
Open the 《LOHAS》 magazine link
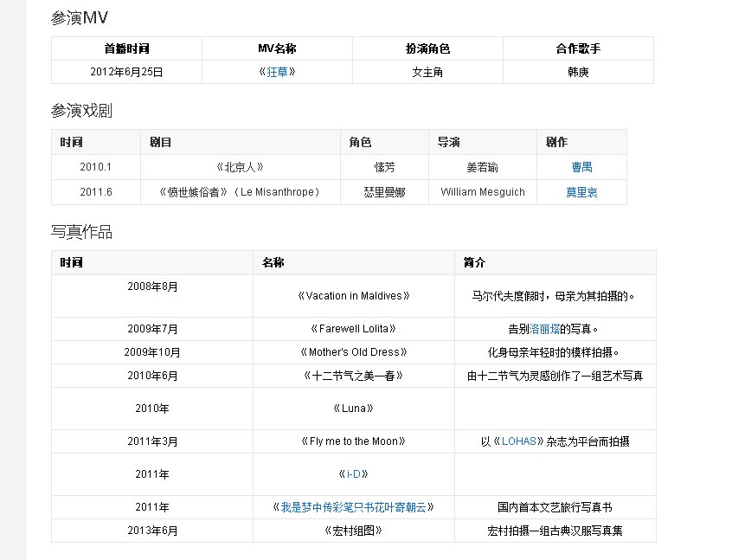pyautogui.click(x=518, y=441)
